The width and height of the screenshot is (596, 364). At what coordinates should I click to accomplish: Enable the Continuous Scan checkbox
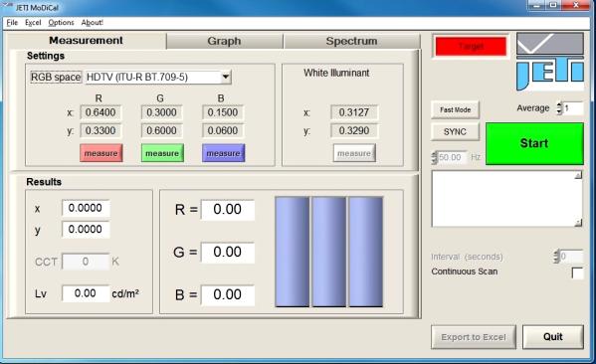577,273
